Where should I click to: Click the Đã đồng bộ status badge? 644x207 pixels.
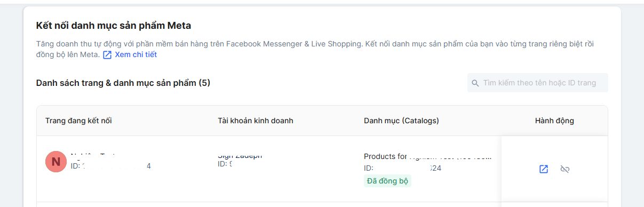click(388, 181)
